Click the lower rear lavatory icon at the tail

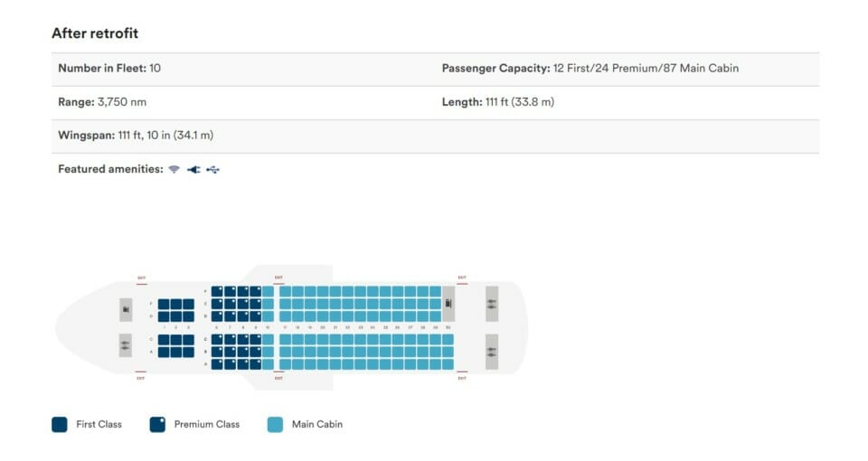pos(492,352)
